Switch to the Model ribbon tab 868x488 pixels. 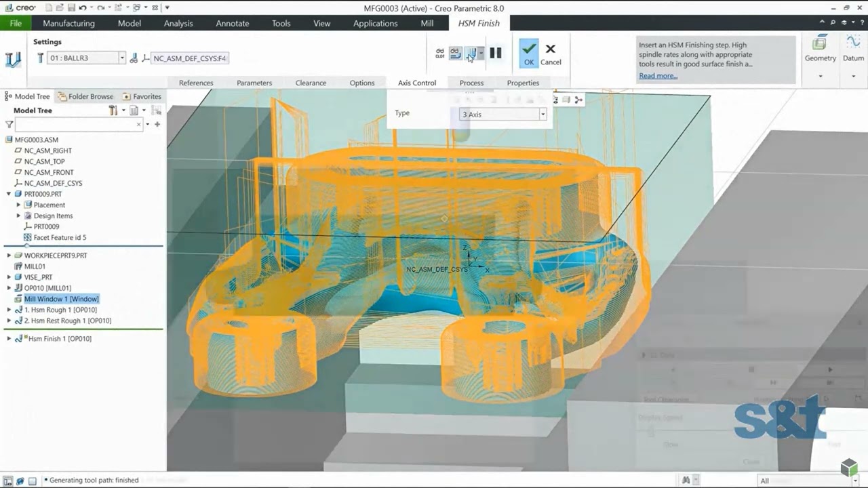point(130,23)
